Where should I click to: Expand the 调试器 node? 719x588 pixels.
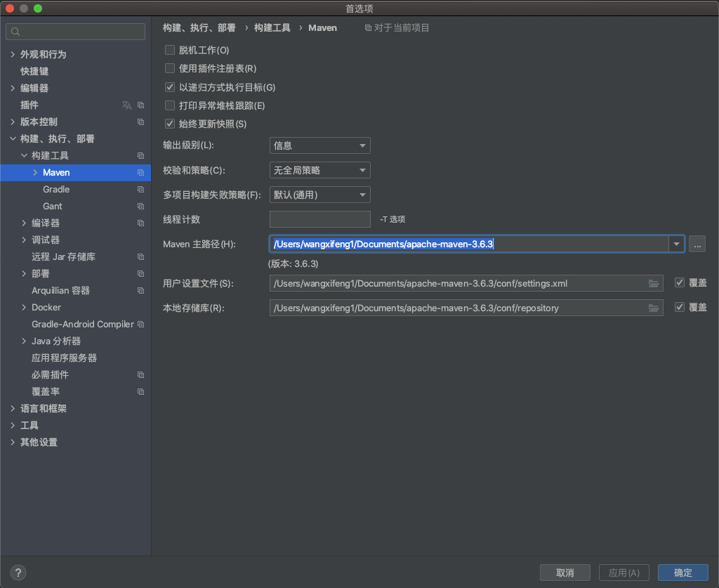click(x=24, y=240)
